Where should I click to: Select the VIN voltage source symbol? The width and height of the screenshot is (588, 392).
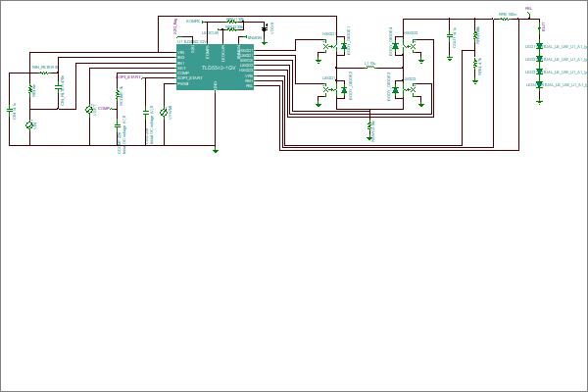(29, 125)
